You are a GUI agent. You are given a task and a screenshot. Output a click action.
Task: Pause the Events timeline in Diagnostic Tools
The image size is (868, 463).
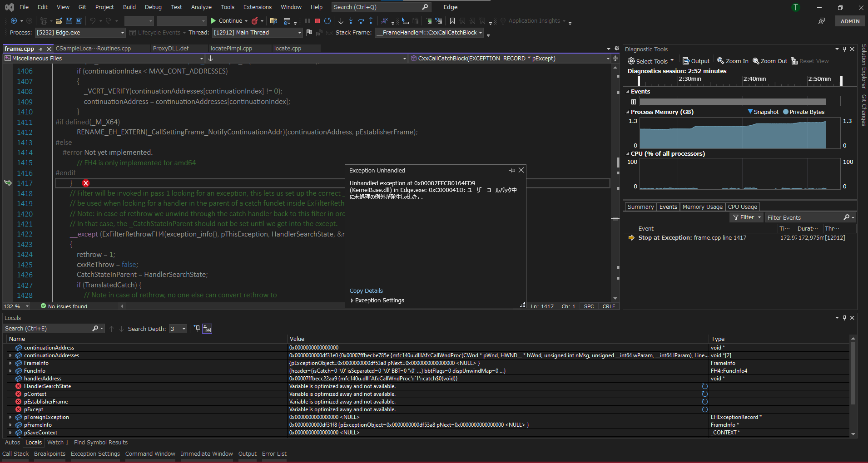[x=634, y=102]
